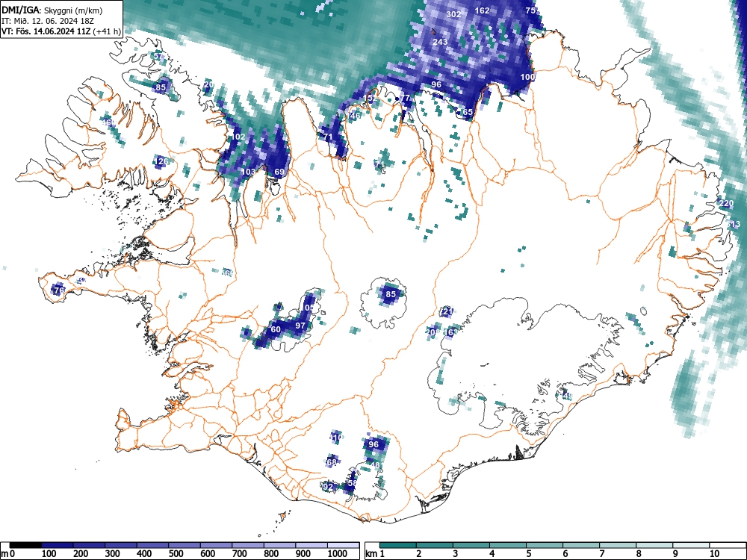Click the 300 label on the meters legend
The width and height of the screenshot is (747, 560).
coord(113,554)
